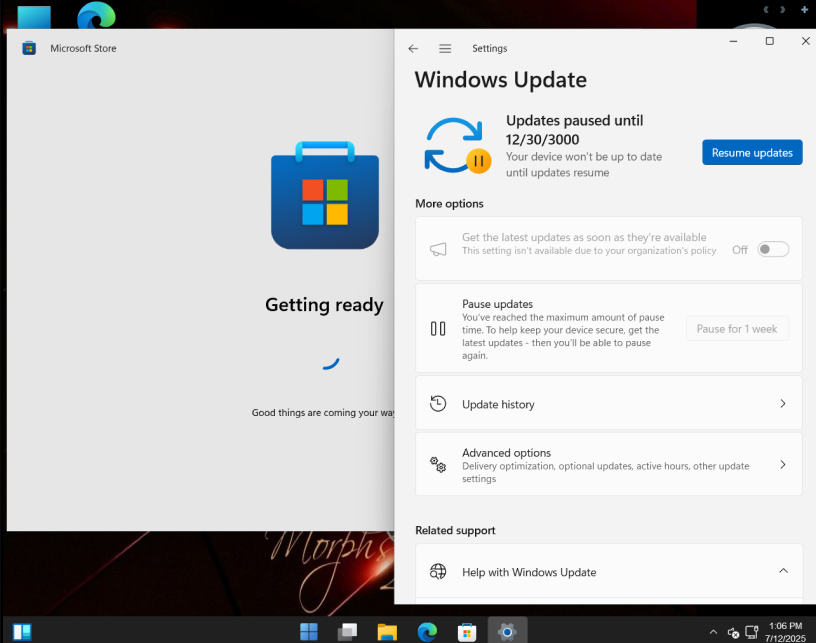Screen dimensions: 816x643
Task: Maximize the Settings window
Action: tap(770, 41)
